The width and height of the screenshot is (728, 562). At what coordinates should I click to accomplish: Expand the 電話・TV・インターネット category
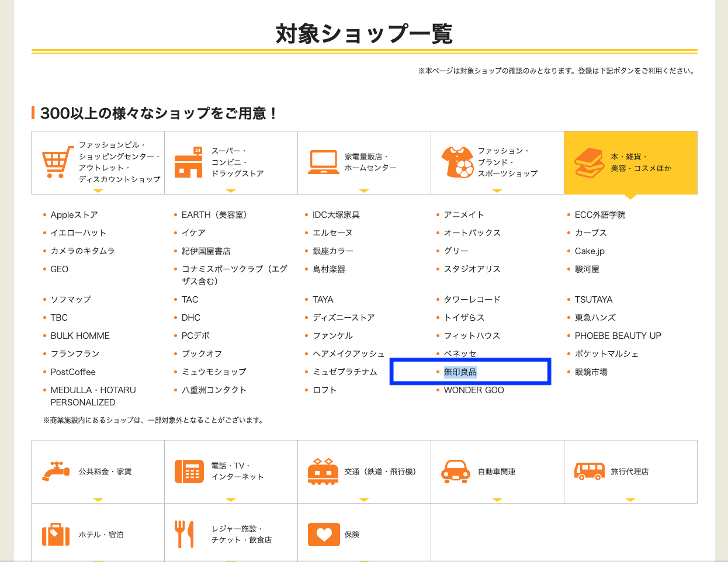click(x=231, y=471)
